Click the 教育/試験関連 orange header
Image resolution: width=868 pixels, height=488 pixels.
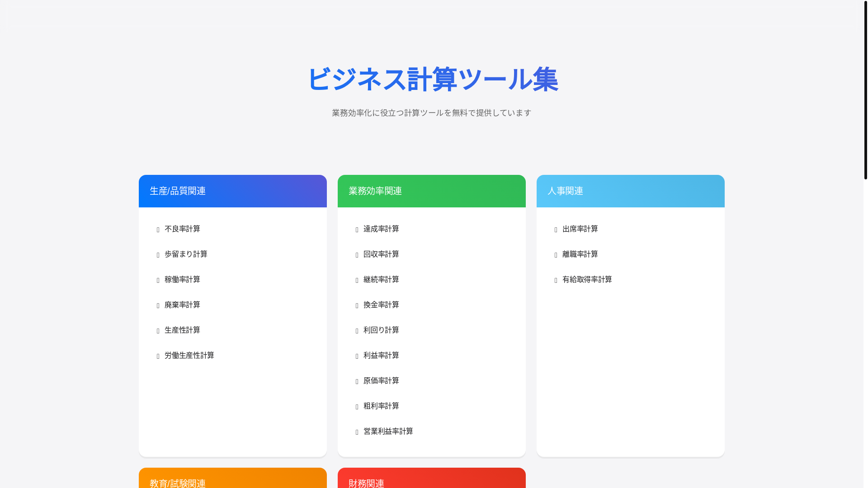(x=233, y=478)
